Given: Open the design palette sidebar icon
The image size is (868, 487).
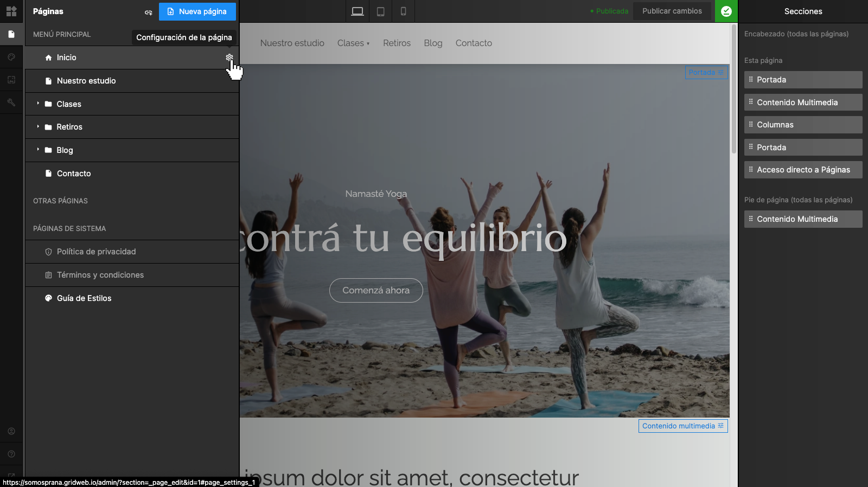Looking at the screenshot, I should click(11, 57).
